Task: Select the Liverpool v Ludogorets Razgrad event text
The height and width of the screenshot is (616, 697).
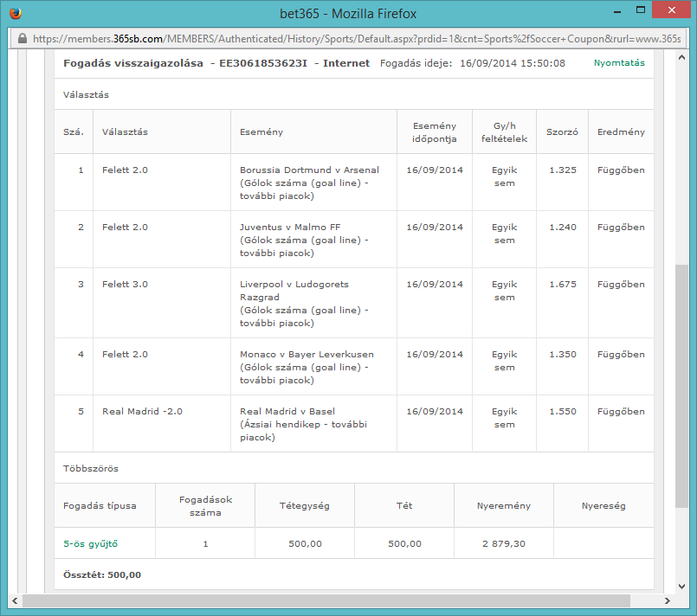Action: point(294,291)
